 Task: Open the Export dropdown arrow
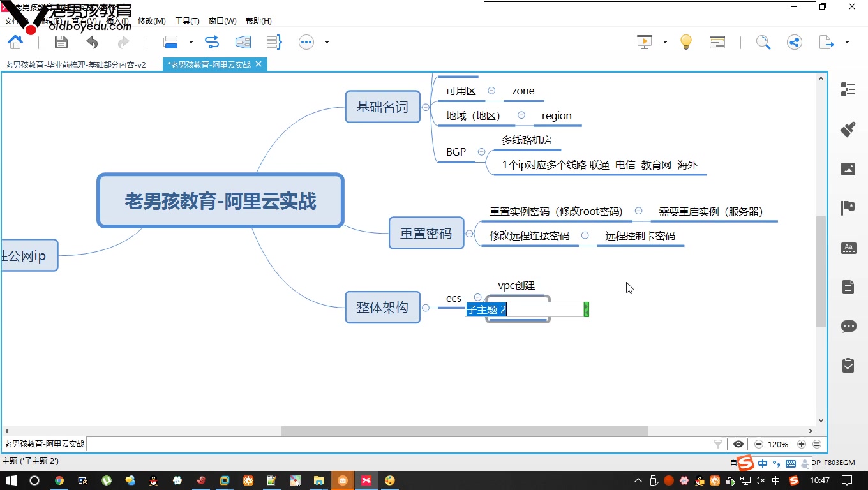tap(847, 42)
